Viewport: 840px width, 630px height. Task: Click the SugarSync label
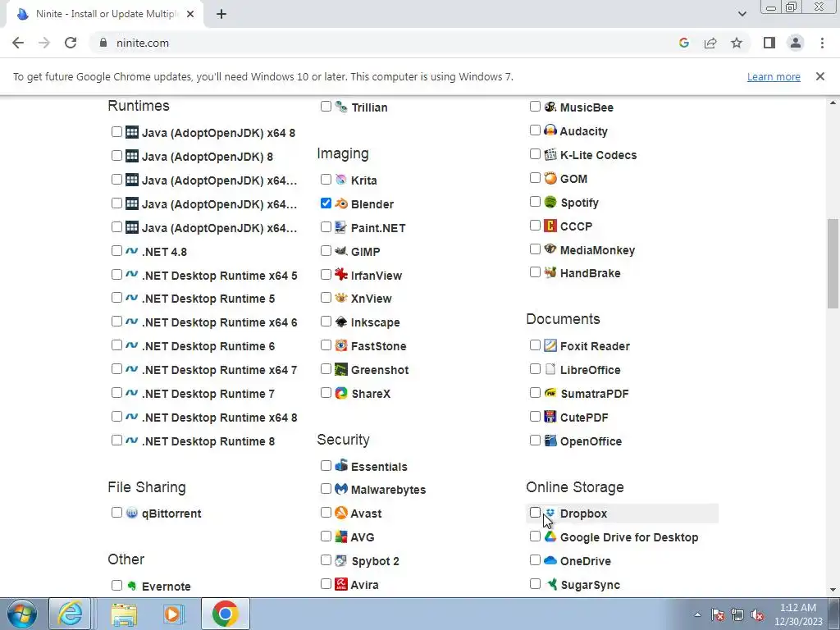(x=591, y=584)
